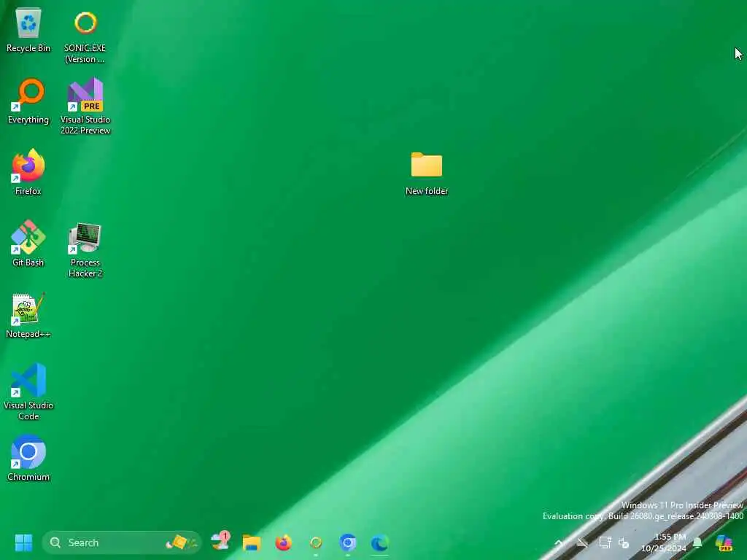Screen dimensions: 747x560
Task: Select the Visual Studio Code shortcut
Action: pos(28,392)
